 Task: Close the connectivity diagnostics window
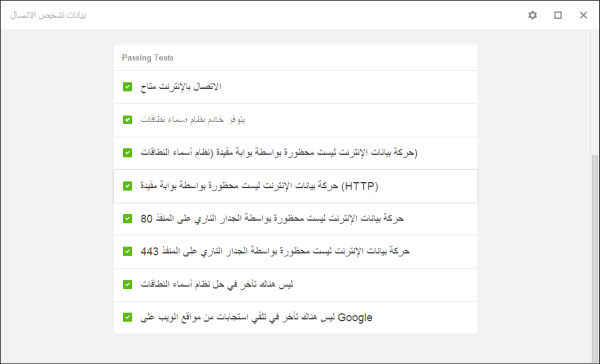(583, 15)
